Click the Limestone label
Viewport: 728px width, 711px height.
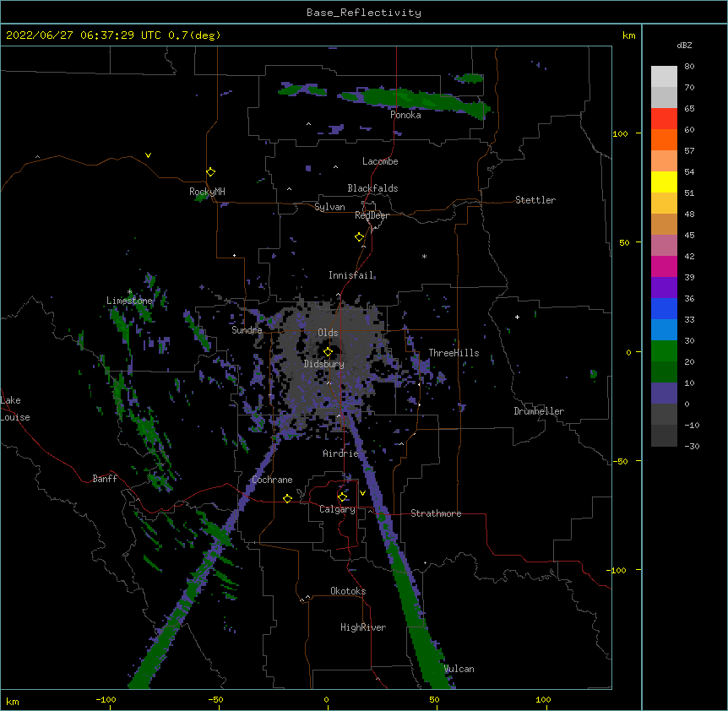pos(129,301)
